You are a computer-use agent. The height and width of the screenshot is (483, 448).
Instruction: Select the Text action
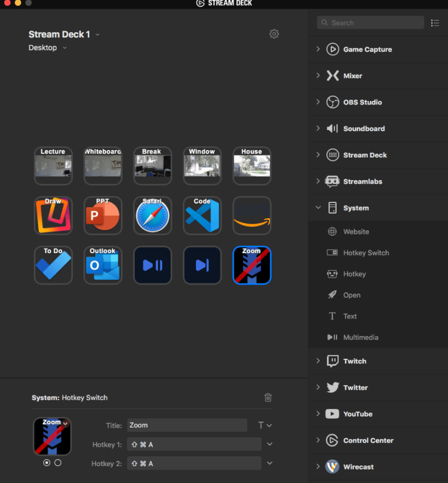click(378, 316)
